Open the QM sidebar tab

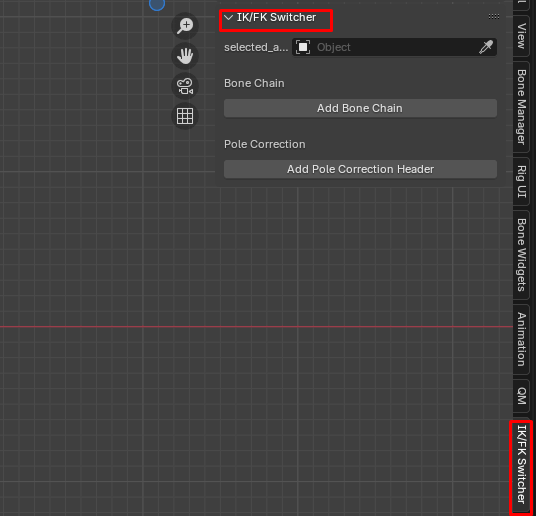pyautogui.click(x=521, y=396)
